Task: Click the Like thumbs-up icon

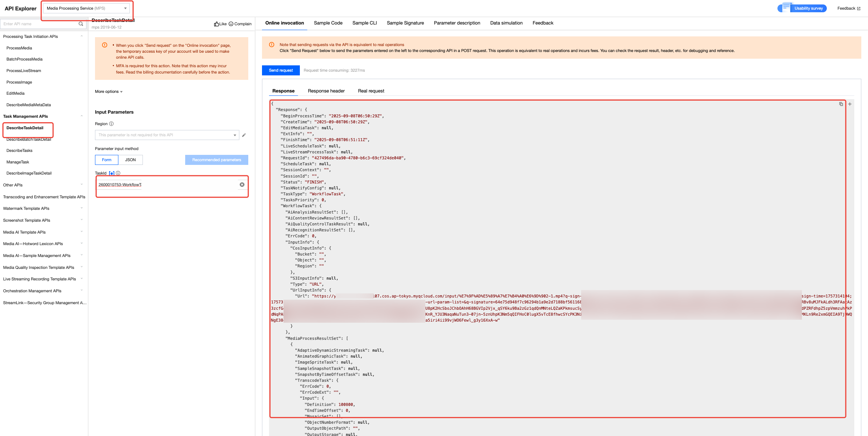Action: (216, 24)
